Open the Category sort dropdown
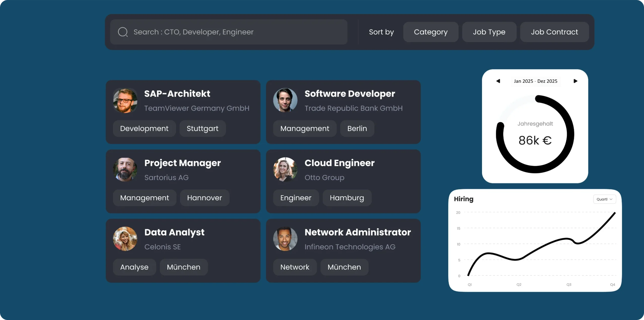644x320 pixels. click(431, 32)
